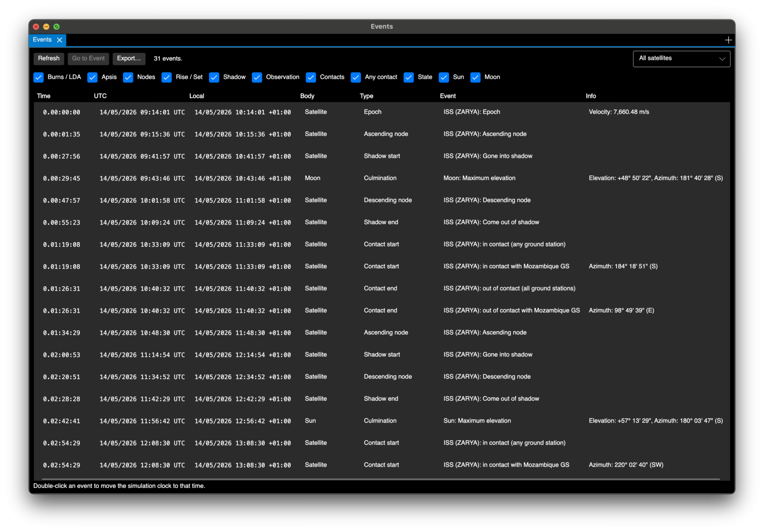The width and height of the screenshot is (764, 532).
Task: Click the horizontal scrollbar under the events table
Action: [x=381, y=479]
